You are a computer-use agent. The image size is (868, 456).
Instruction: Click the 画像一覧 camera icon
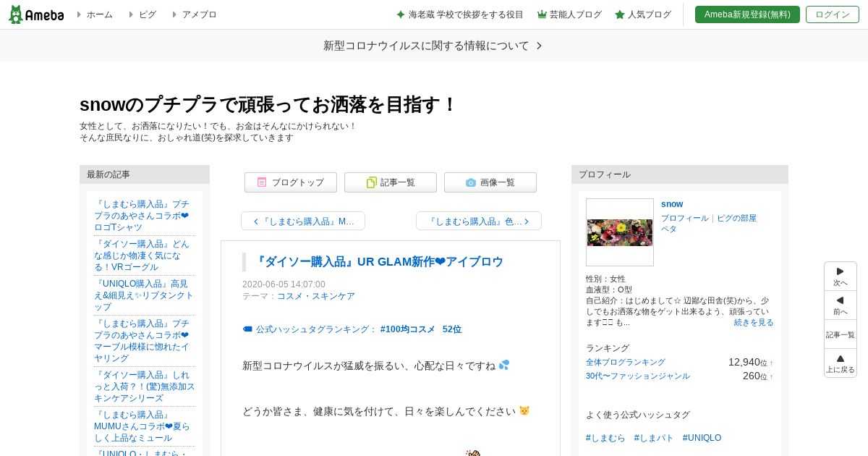[x=471, y=182]
